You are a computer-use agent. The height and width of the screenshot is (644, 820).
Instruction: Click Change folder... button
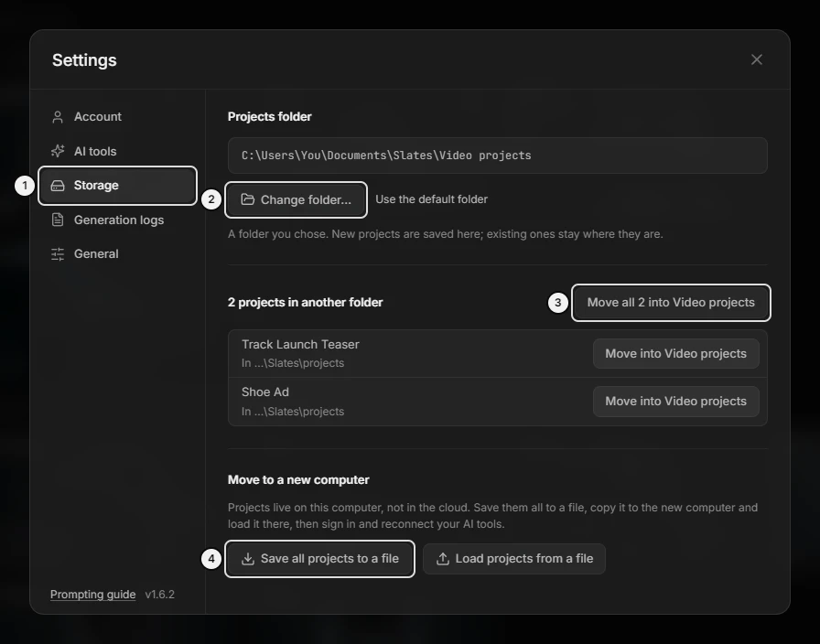pos(296,199)
